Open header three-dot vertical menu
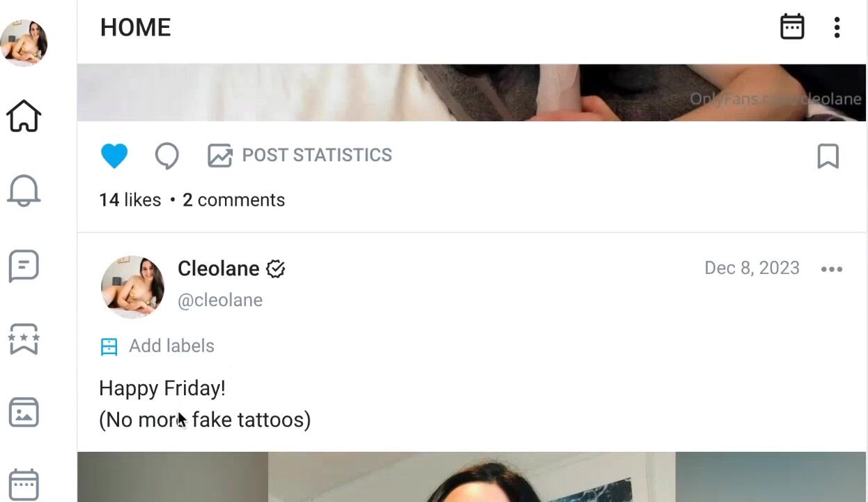The width and height of the screenshot is (868, 502). click(837, 27)
